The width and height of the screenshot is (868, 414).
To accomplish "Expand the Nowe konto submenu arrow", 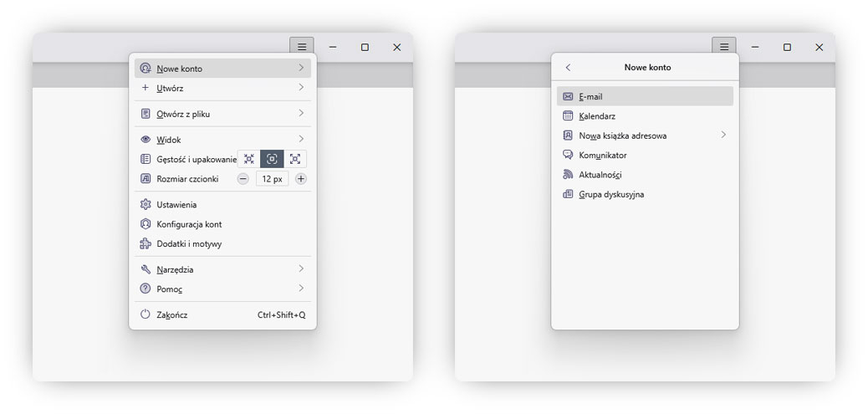I will (x=301, y=68).
